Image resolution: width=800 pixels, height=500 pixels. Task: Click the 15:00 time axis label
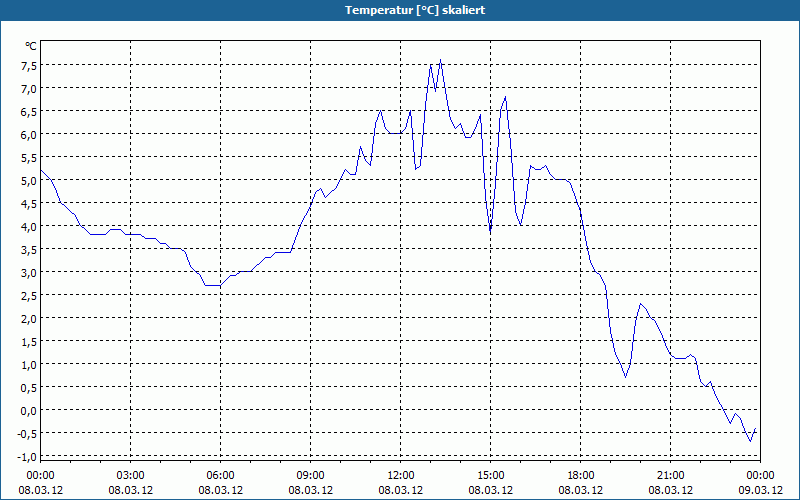pos(490,476)
